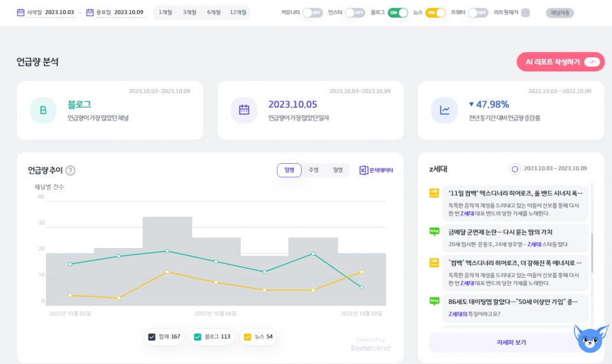Uncheck the 합계 167 legend checkbox
The height and width of the screenshot is (364, 612).
tap(152, 337)
